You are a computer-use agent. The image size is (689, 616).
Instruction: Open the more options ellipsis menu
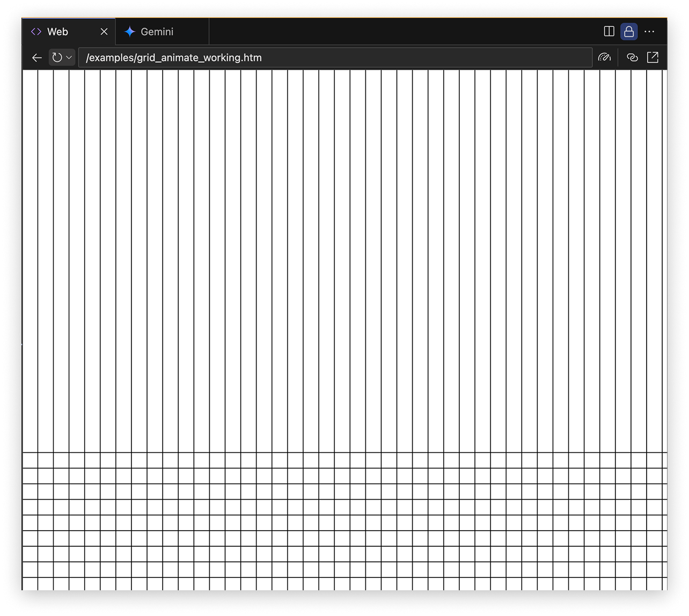click(649, 32)
